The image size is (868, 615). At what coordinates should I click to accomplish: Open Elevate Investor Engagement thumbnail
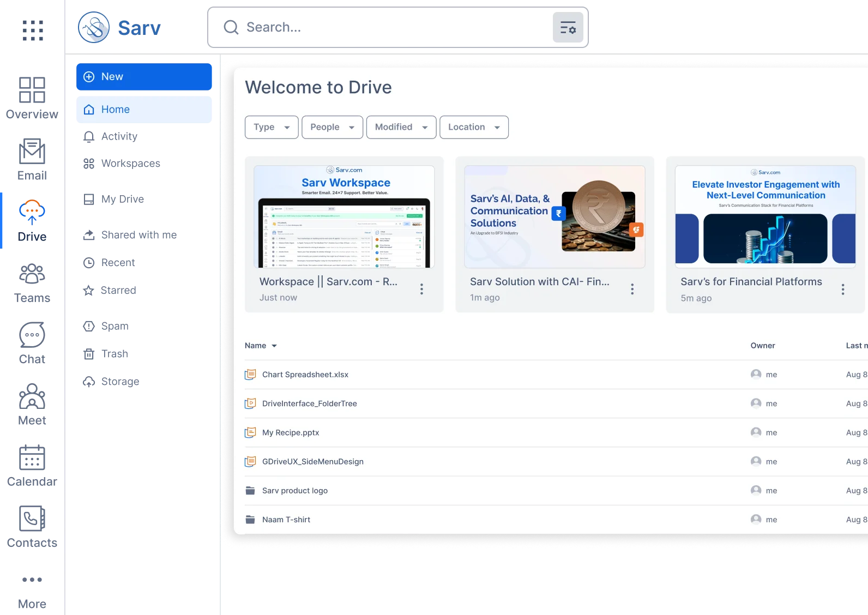[x=765, y=216]
